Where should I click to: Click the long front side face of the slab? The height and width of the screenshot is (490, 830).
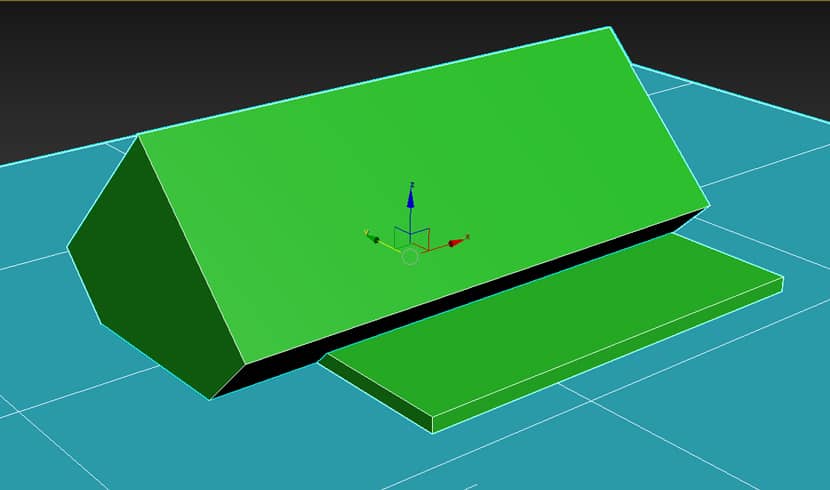click(x=609, y=357)
